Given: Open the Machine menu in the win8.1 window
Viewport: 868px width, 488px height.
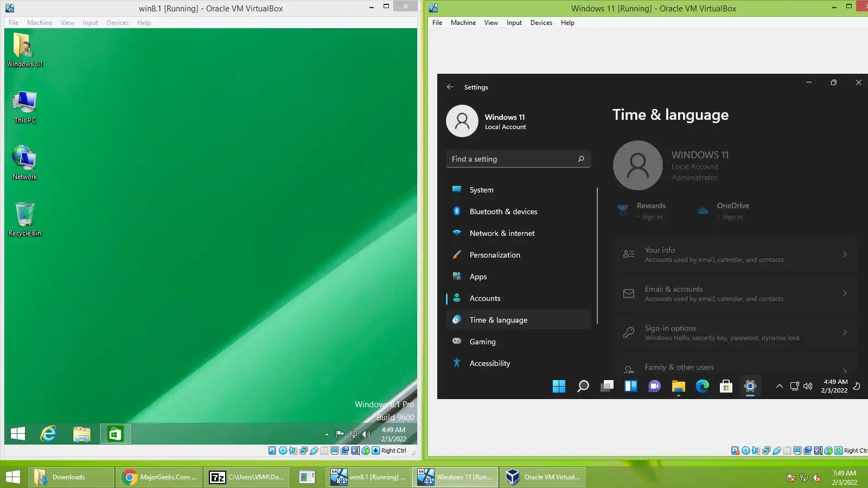Looking at the screenshot, I should (40, 23).
